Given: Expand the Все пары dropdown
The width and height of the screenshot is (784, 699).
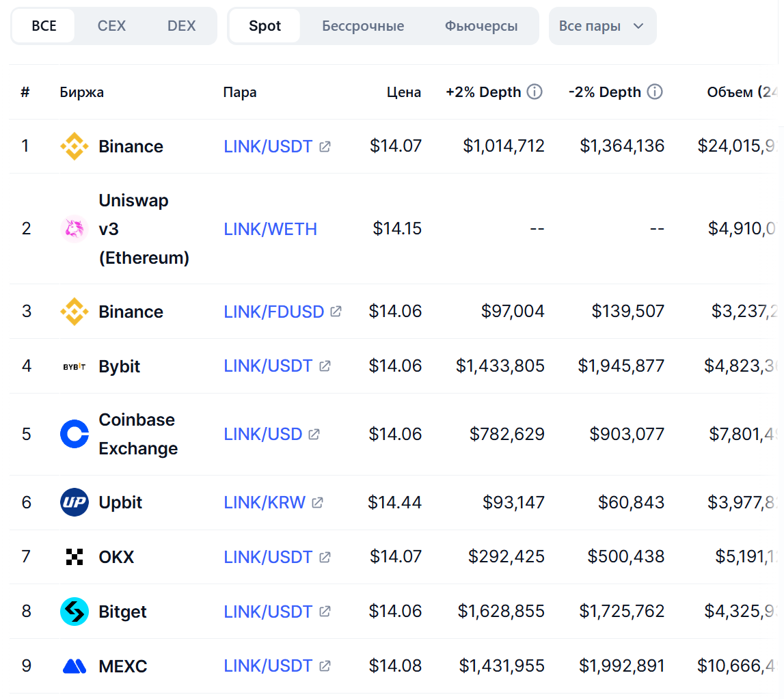Looking at the screenshot, I should tap(602, 26).
